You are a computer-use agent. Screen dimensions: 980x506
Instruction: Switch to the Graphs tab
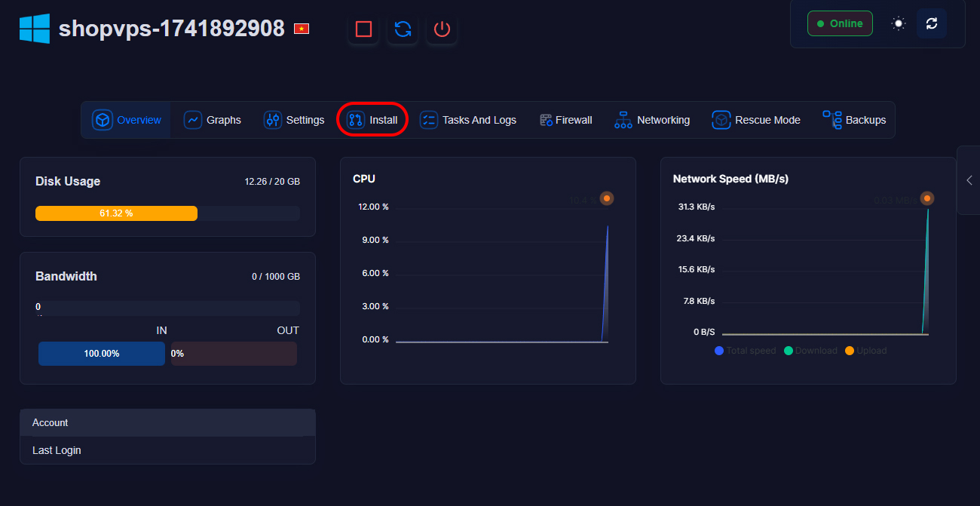coord(213,120)
